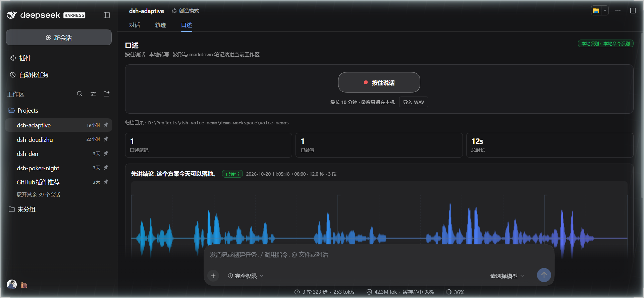This screenshot has width=644, height=298.
Task: Unpin the dsh-adaptive project
Action: [x=106, y=125]
